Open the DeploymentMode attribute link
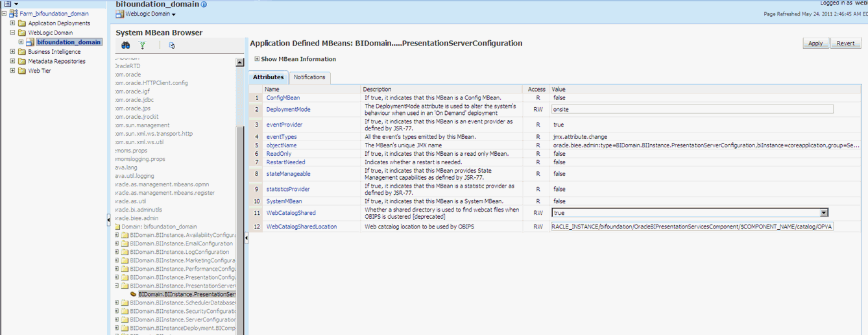The width and height of the screenshot is (868, 335). coord(288,110)
